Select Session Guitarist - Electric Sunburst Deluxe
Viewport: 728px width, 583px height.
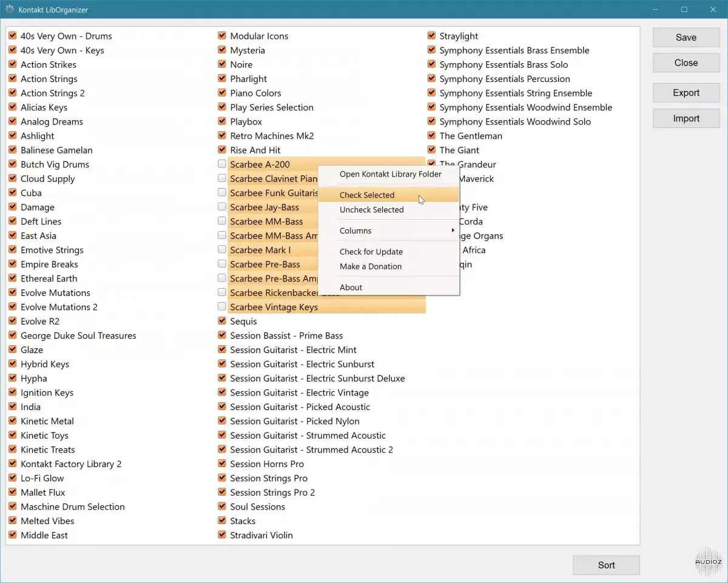click(x=317, y=379)
